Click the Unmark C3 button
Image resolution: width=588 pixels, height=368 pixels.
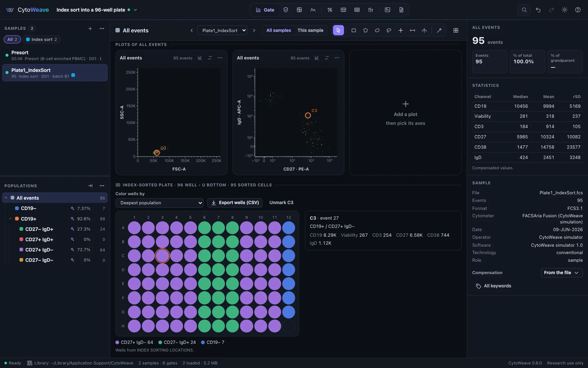(281, 203)
